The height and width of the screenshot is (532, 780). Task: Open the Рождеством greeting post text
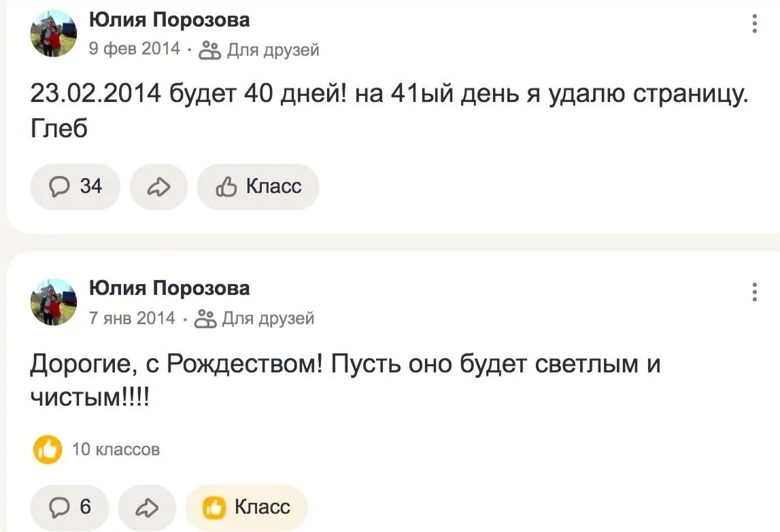(x=345, y=380)
